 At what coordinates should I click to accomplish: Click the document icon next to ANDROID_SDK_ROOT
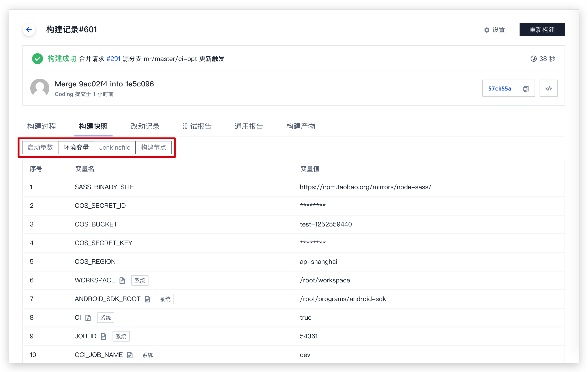pyautogui.click(x=148, y=299)
